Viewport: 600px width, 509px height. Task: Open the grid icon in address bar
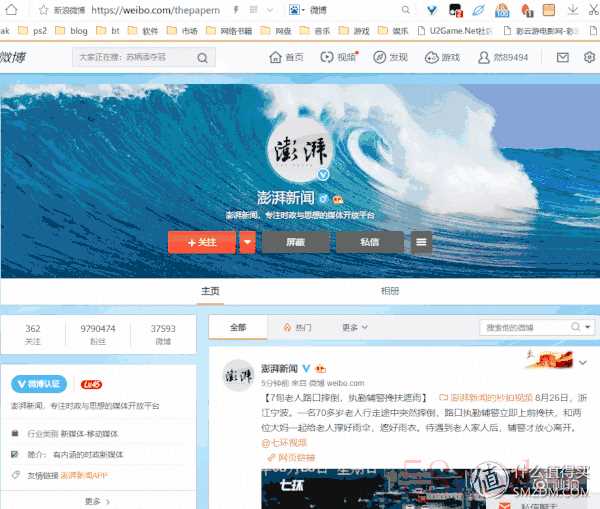pyautogui.click(x=253, y=10)
